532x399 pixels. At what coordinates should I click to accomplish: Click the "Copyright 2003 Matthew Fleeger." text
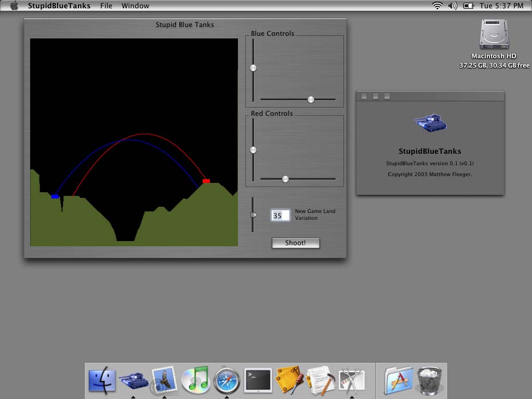(430, 175)
